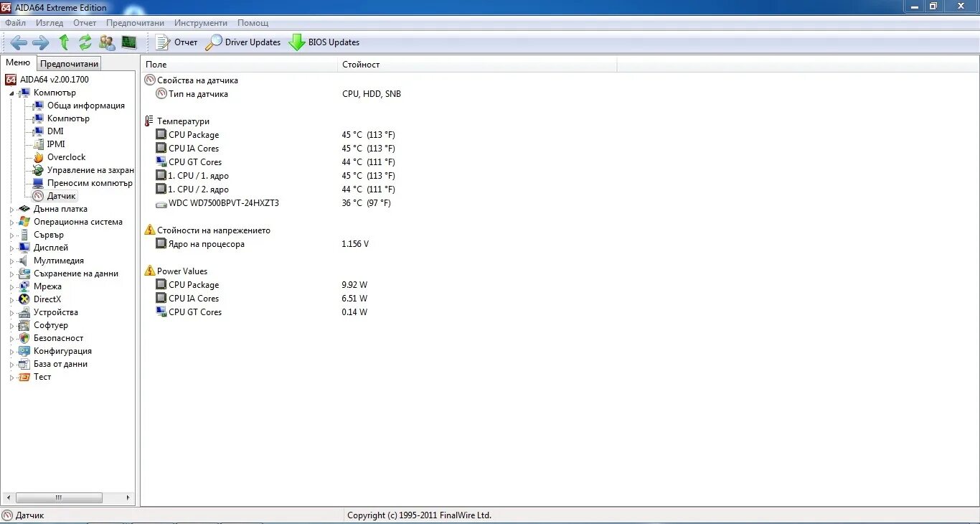The height and width of the screenshot is (524, 980).
Task: Click the Поле column header
Action: [x=239, y=65]
